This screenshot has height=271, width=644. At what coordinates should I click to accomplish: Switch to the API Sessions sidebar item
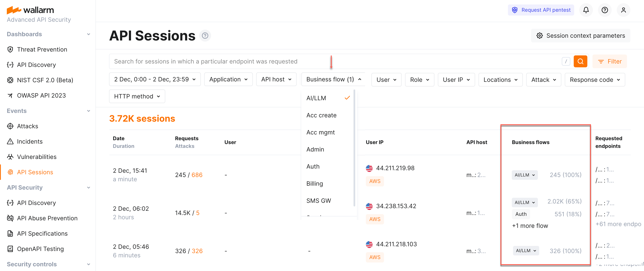[x=35, y=172]
